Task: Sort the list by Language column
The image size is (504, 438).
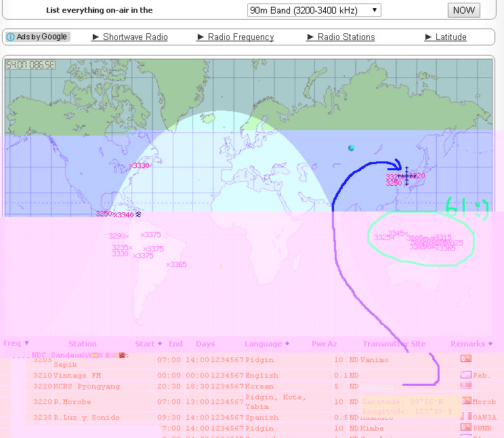Action: click(267, 344)
